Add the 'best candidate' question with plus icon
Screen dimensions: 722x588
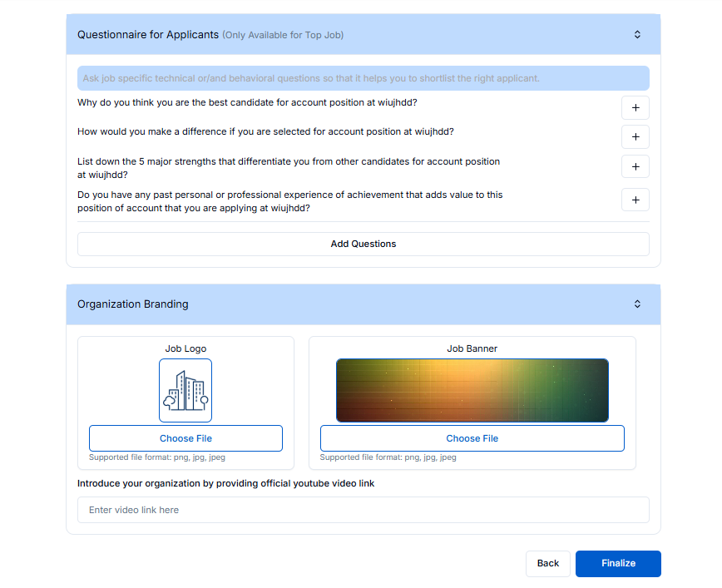click(635, 107)
